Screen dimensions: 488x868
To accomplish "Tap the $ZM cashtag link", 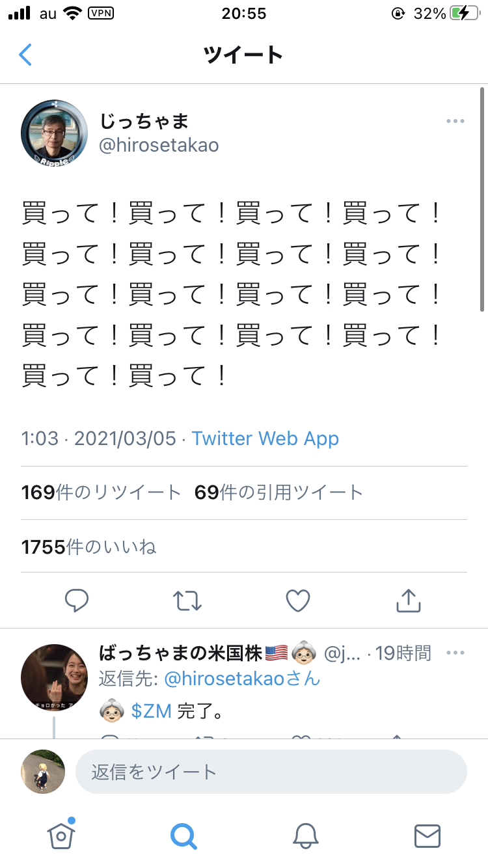I will coord(151,711).
